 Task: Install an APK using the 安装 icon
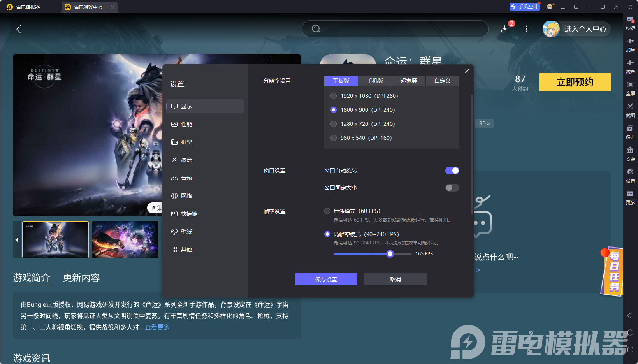click(631, 154)
